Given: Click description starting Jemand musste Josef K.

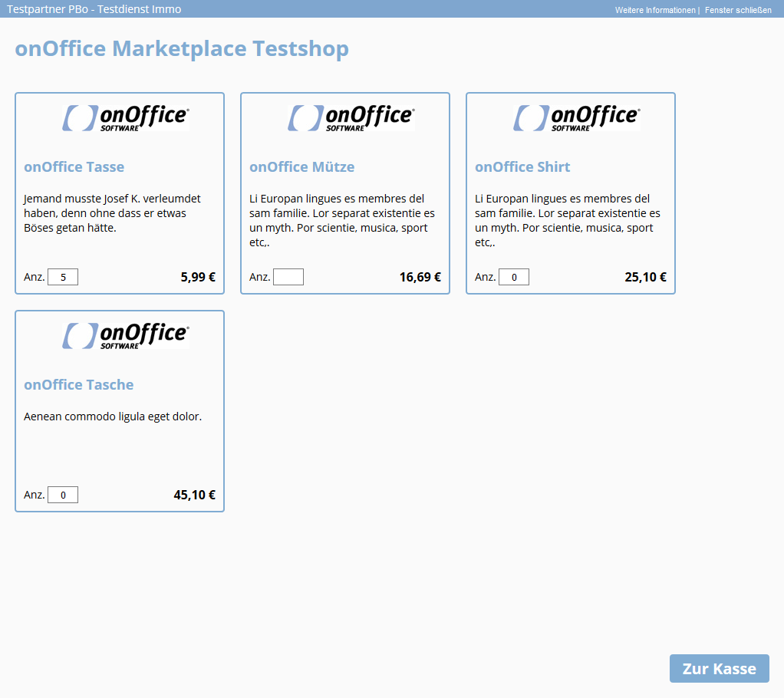Looking at the screenshot, I should (112, 213).
